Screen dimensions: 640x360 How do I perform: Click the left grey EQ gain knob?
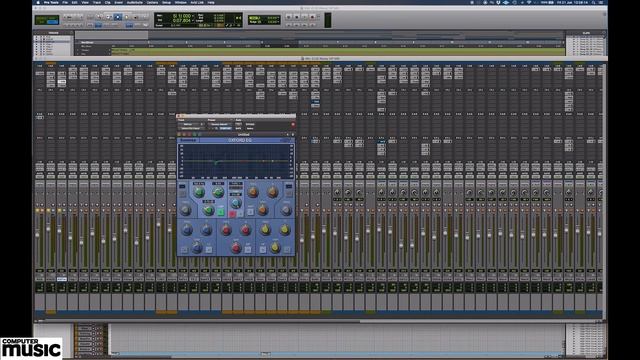(186, 210)
